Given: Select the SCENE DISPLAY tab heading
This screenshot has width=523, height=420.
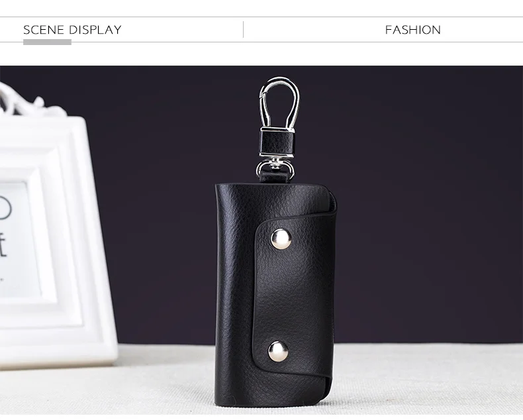Looking at the screenshot, I should coord(72,30).
